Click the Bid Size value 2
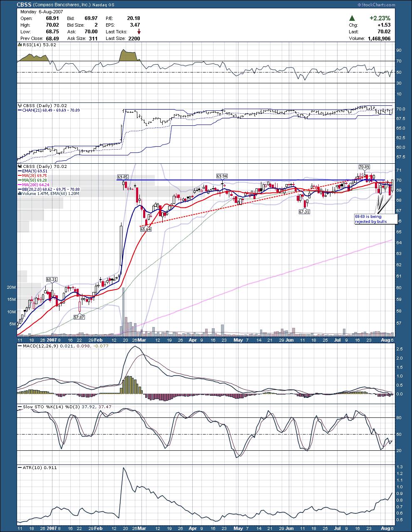The image size is (412, 532). (96, 25)
